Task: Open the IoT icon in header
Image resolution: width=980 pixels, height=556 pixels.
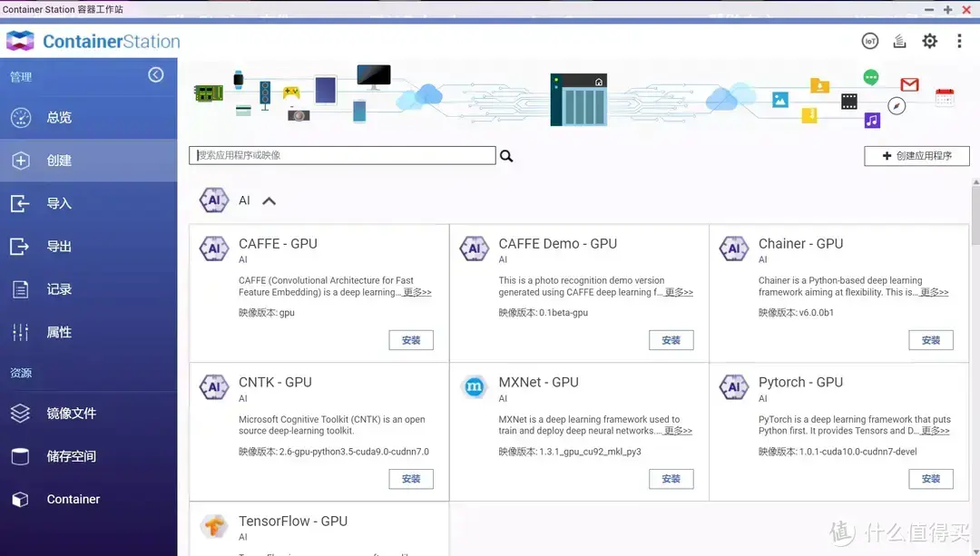Action: [x=869, y=41]
